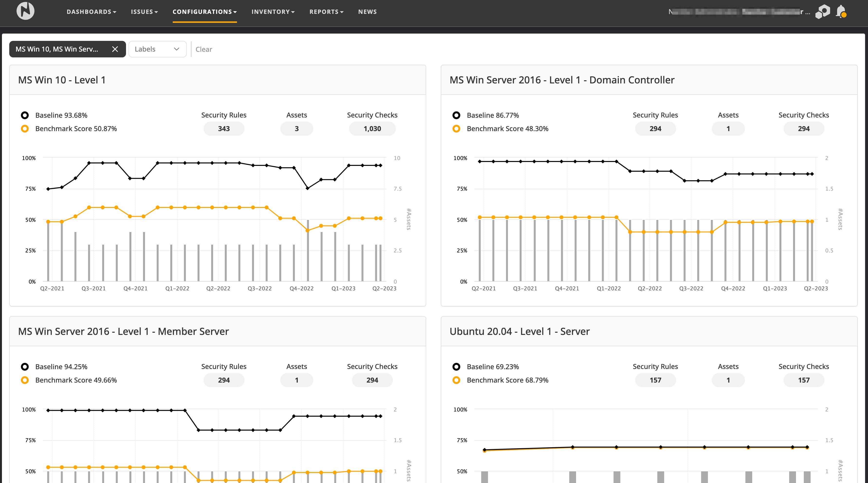Open the Configurations menu
Viewport: 868px width, 483px height.
(205, 12)
